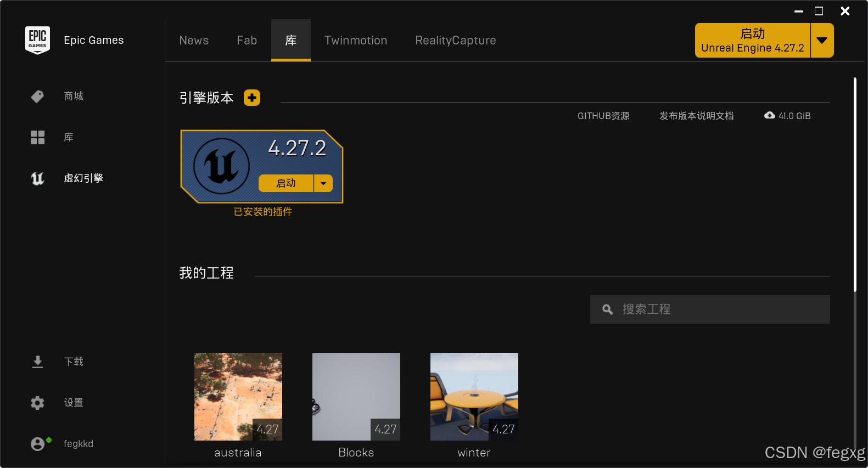Open the library grid icon in sidebar
Screen dimensions: 868x468
click(37, 137)
